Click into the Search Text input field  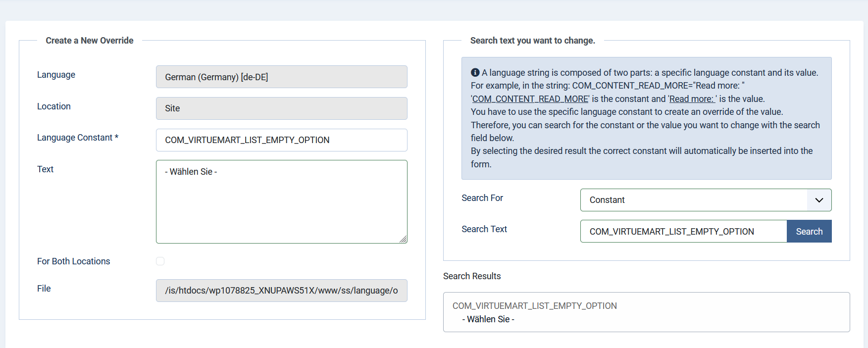pos(683,231)
